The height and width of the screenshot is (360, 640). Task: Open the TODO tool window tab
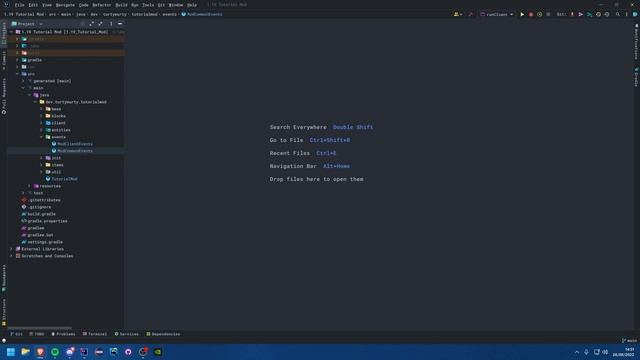point(37,334)
